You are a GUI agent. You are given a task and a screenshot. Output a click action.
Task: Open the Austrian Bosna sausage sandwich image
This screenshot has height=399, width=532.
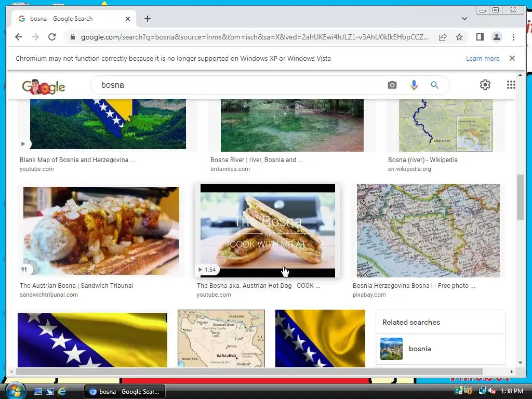pos(101,231)
